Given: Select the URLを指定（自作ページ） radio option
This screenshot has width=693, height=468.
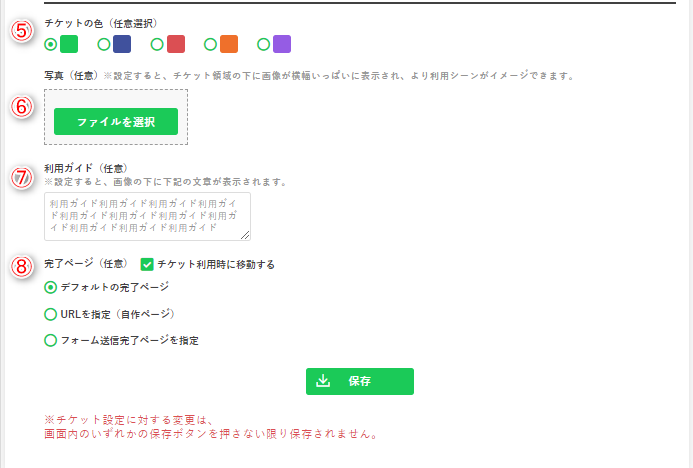Looking at the screenshot, I should 51,314.
